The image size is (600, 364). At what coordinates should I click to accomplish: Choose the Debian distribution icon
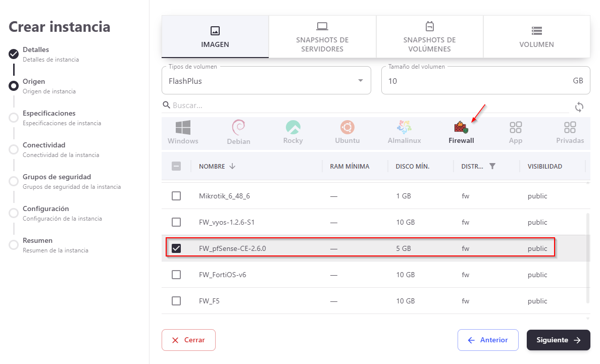pyautogui.click(x=238, y=132)
